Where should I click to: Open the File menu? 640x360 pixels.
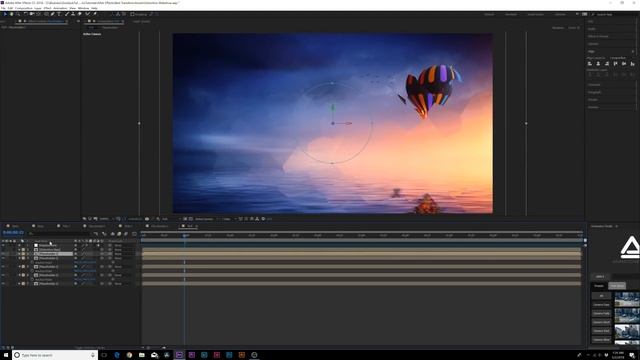[x=3, y=8]
